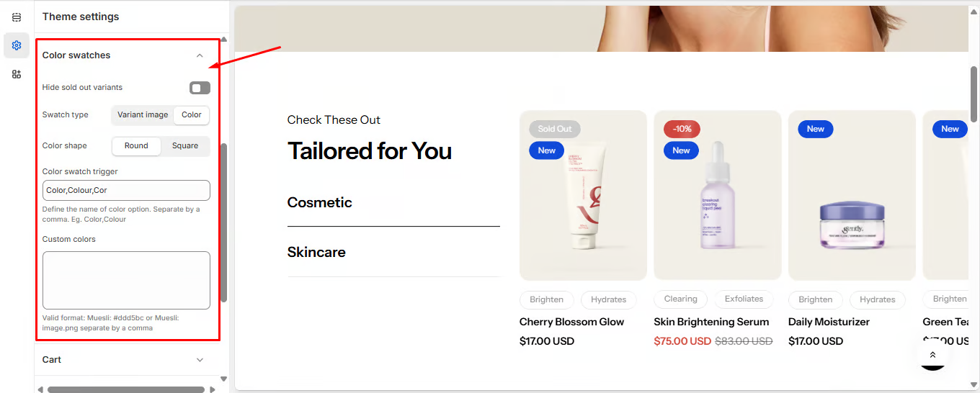Click the New badge on Daily Moisturizer
The image size is (980, 393).
815,129
